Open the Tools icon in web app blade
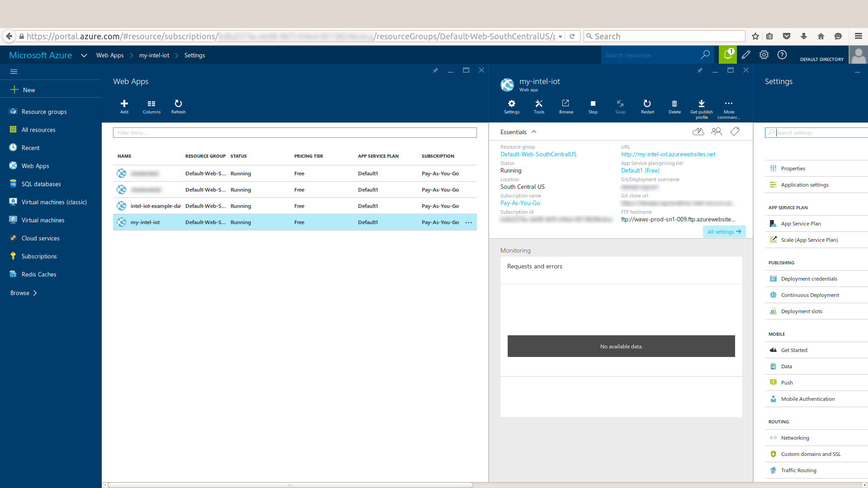This screenshot has height=488, width=868. click(x=538, y=103)
